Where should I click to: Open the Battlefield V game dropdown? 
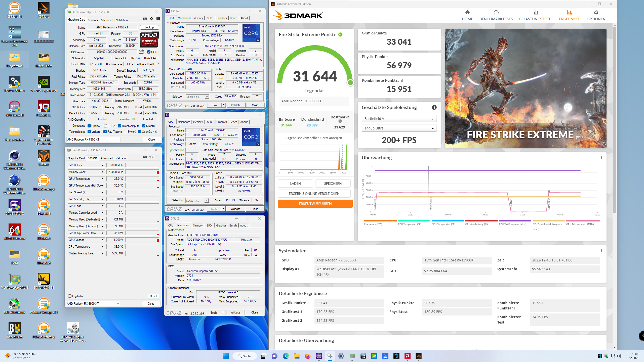(399, 119)
